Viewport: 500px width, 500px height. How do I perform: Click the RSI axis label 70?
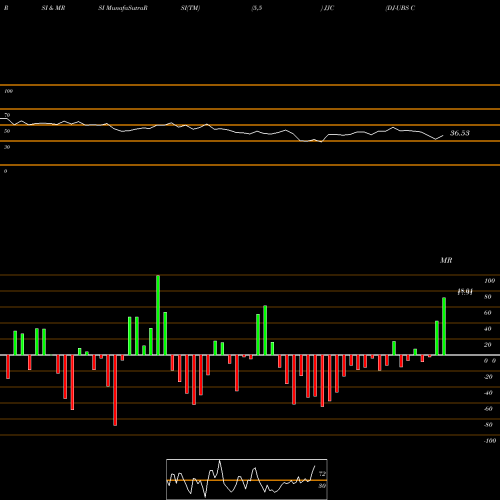(x=7, y=115)
